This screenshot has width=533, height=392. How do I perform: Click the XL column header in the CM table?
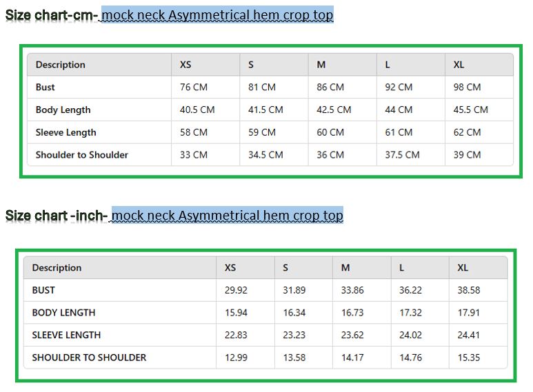459,65
